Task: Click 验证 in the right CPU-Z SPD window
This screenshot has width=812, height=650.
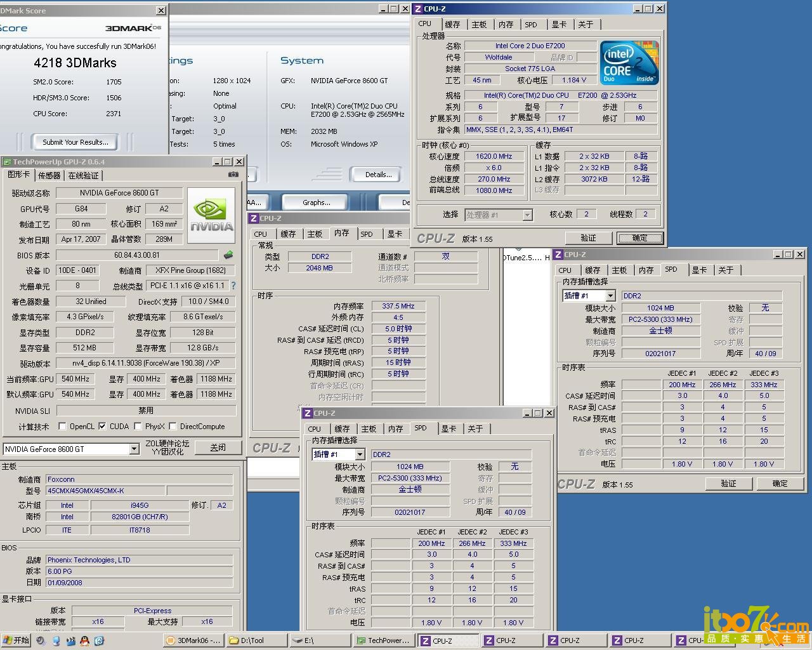Action: tap(728, 484)
